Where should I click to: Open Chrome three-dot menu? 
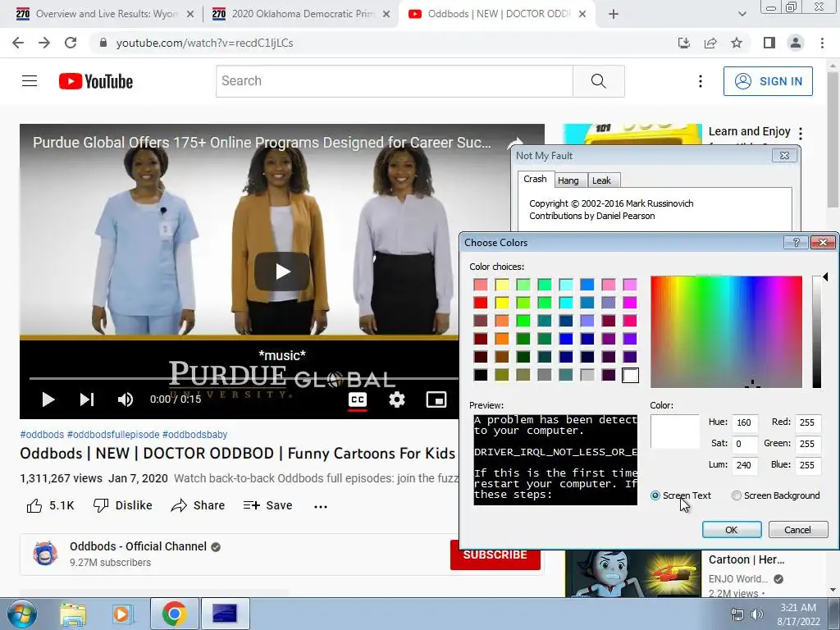pyautogui.click(x=822, y=43)
